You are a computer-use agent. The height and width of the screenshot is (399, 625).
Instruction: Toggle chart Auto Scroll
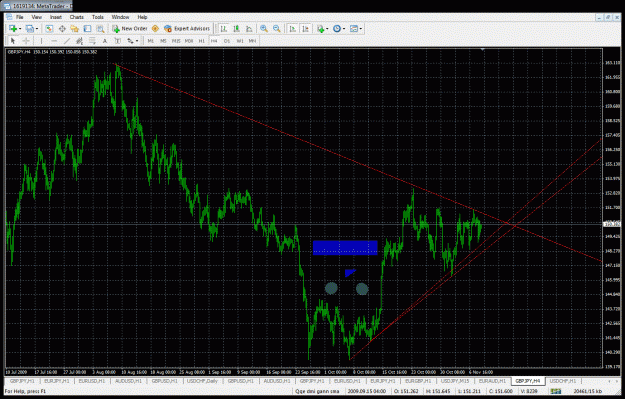293,29
